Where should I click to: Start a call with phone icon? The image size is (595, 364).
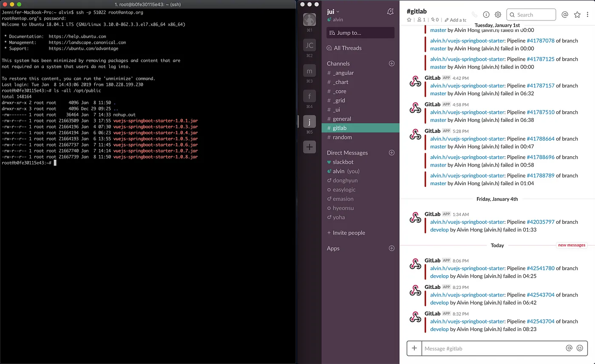pos(475,14)
